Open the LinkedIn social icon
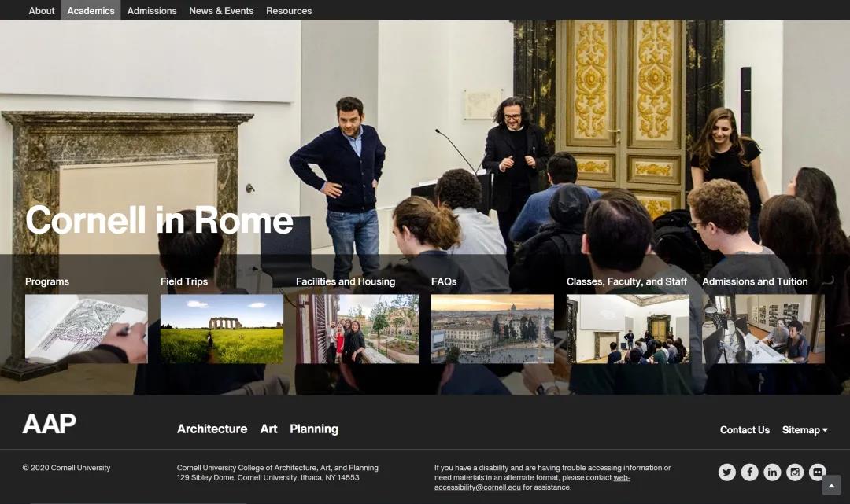 point(773,472)
